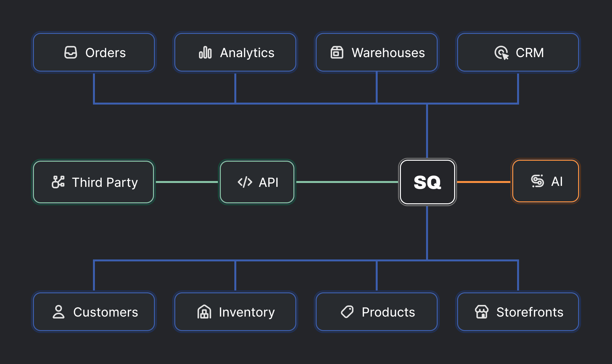Viewport: 612px width, 364px height.
Task: Select the Analytics node
Action: click(235, 52)
